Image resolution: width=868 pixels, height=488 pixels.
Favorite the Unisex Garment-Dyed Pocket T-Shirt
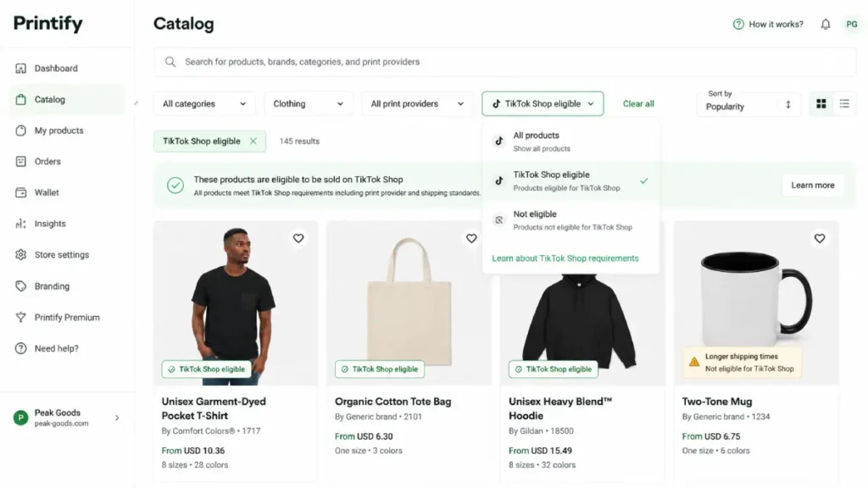[x=298, y=238]
